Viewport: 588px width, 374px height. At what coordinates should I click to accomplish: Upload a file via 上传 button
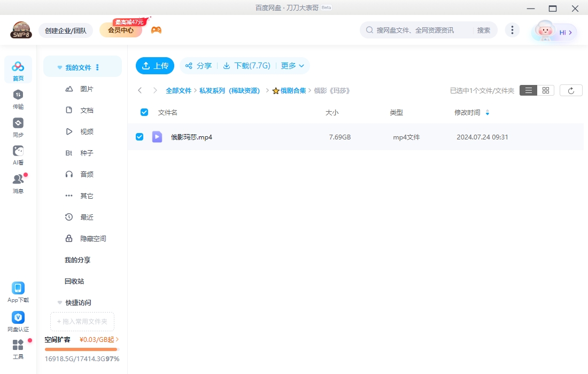(x=154, y=65)
